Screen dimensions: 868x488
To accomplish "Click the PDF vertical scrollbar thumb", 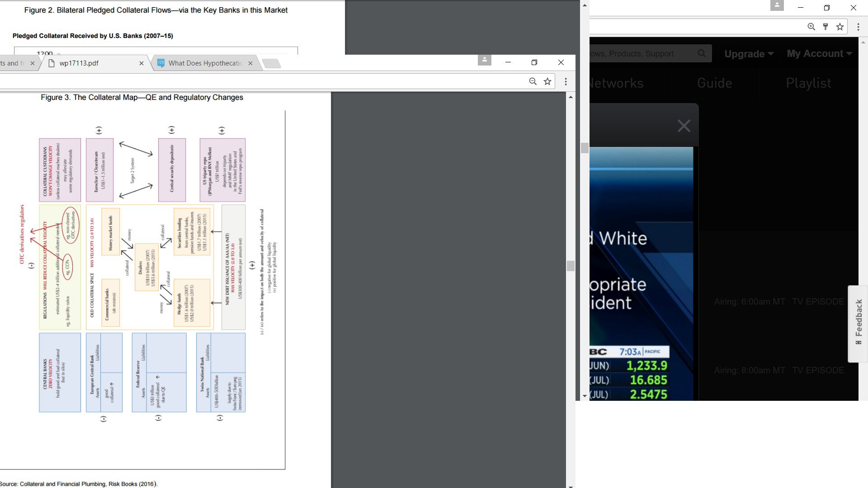I will [571, 266].
